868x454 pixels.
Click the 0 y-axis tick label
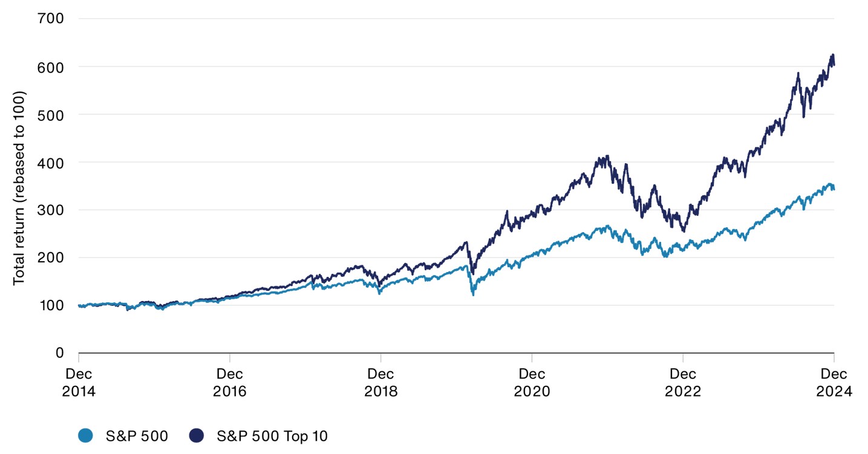coord(60,352)
